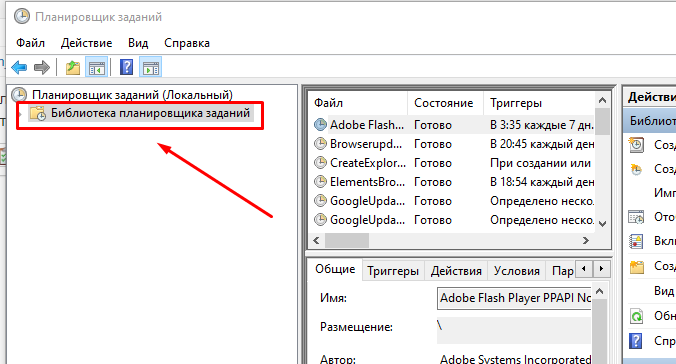Open Help via the blue question mark icon
The height and width of the screenshot is (364, 676).
126,67
